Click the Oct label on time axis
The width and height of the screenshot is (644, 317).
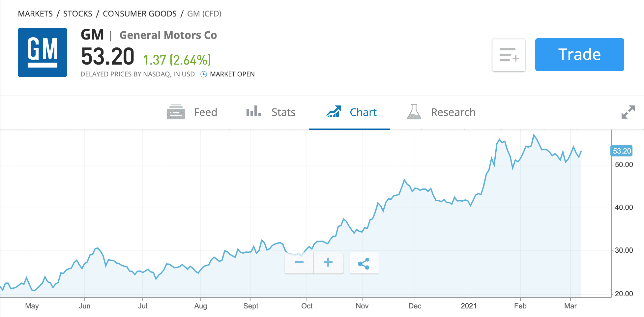307,306
